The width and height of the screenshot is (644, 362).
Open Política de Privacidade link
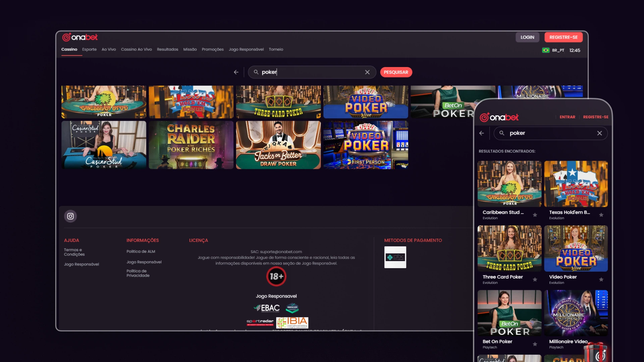(138, 273)
